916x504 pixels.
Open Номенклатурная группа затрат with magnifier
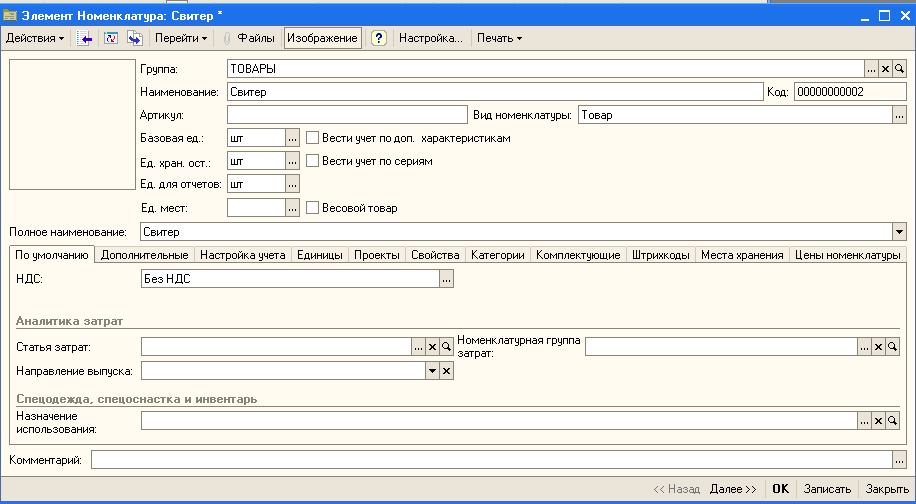pyautogui.click(x=892, y=347)
